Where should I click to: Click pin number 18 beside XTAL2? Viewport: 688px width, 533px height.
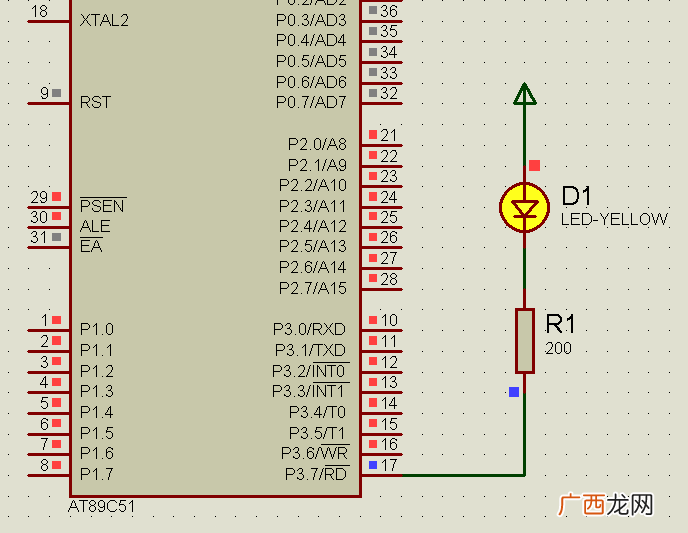tap(39, 11)
